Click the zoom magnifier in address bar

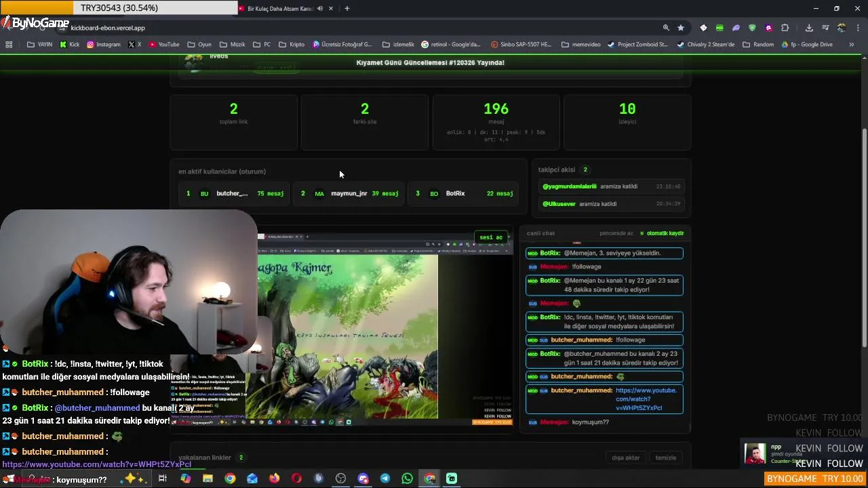click(x=666, y=28)
